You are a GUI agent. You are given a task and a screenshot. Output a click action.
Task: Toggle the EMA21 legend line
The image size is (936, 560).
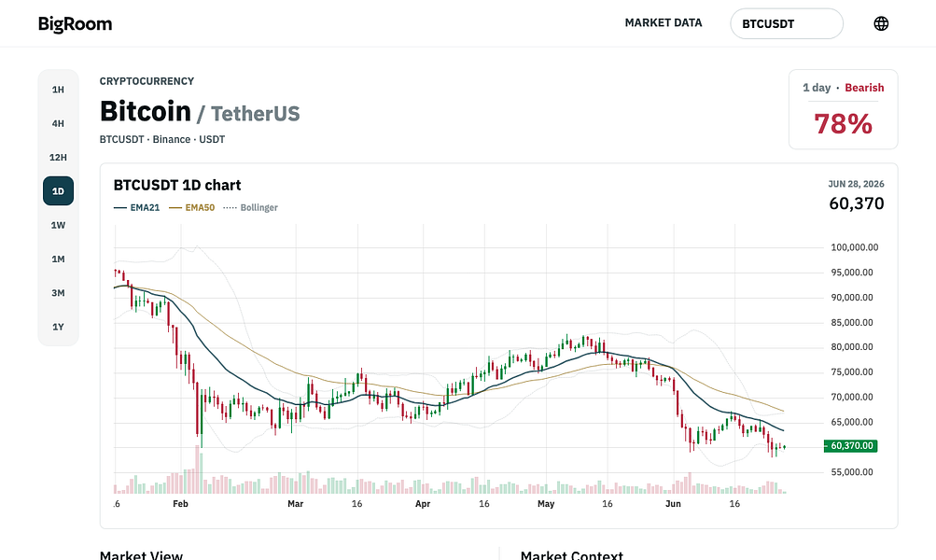[136, 208]
